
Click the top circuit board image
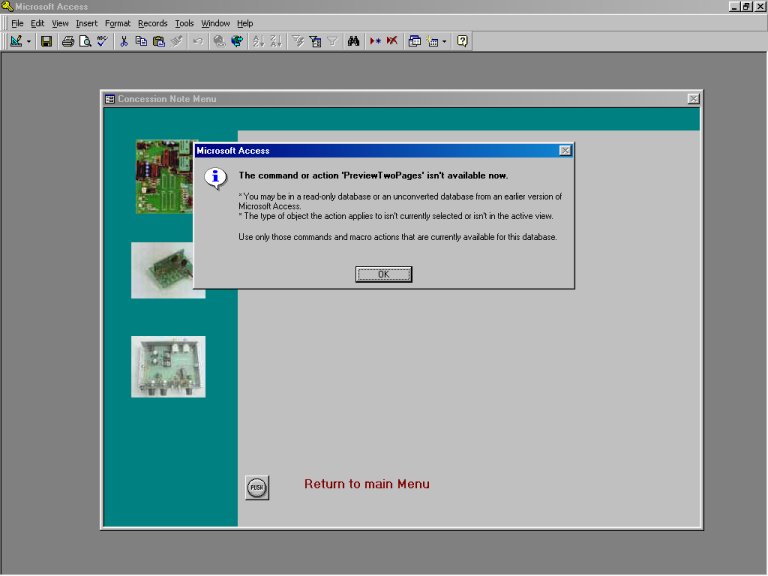point(165,176)
